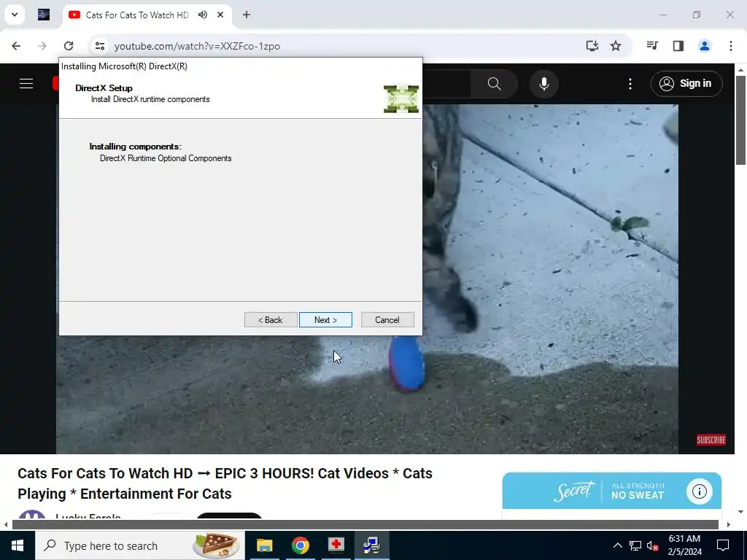The image size is (747, 560).
Task: Click the DirectX logo icon
Action: pyautogui.click(x=401, y=99)
